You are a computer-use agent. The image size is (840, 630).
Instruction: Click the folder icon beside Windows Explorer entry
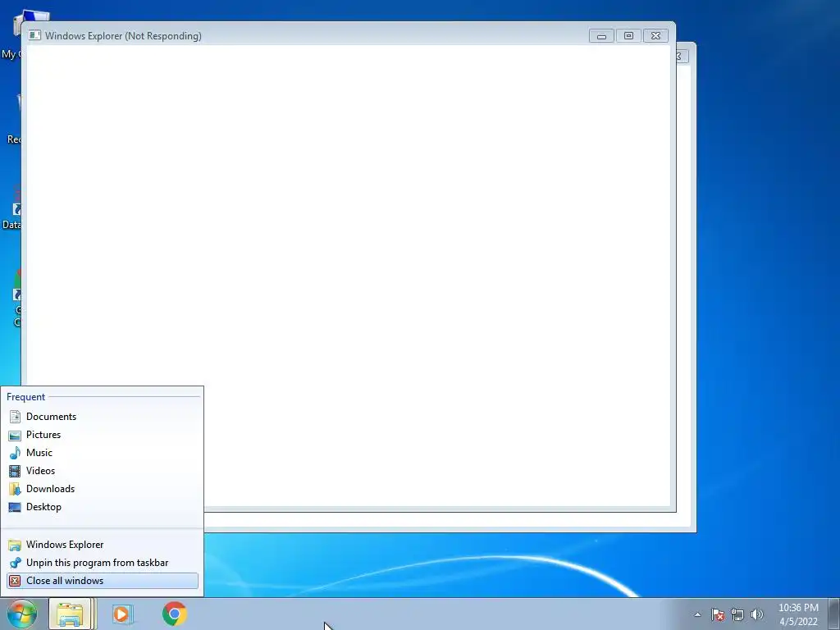coord(15,545)
